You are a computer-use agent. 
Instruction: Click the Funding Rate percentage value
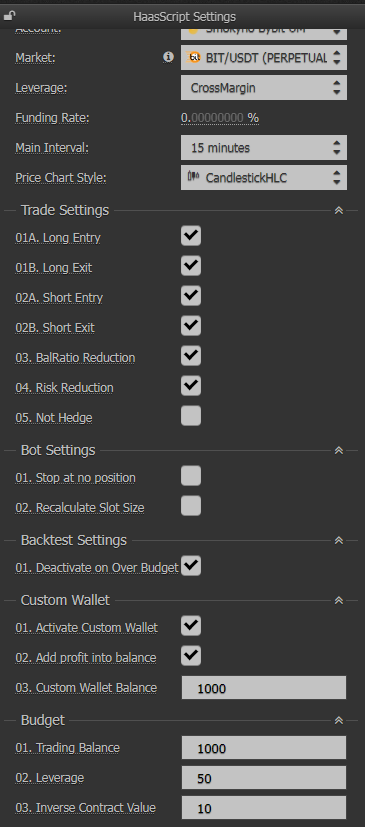(220, 118)
